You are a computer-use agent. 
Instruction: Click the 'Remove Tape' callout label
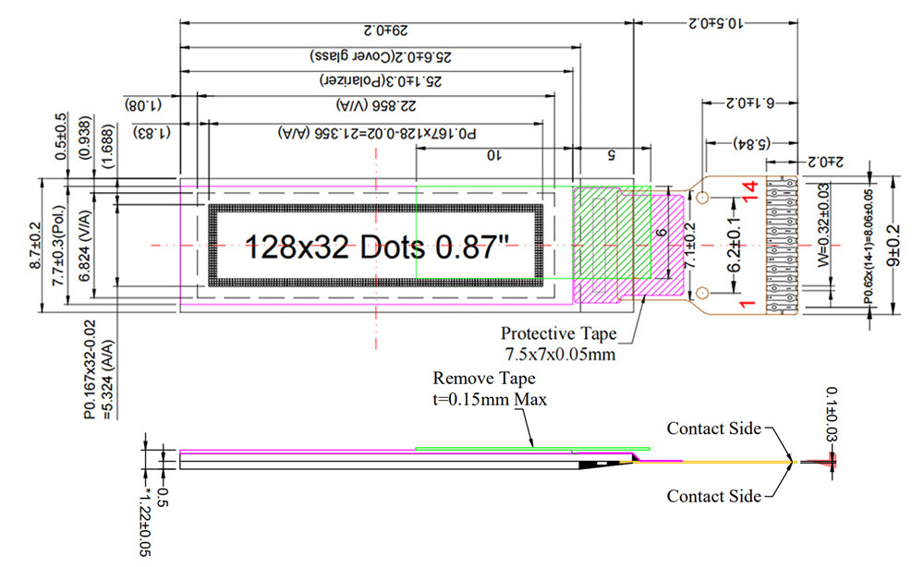pyautogui.click(x=484, y=378)
